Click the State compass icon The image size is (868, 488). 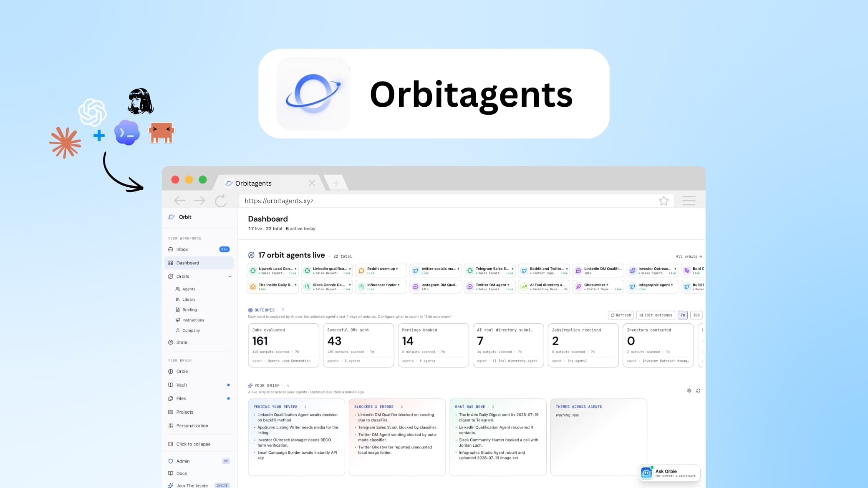click(x=171, y=342)
